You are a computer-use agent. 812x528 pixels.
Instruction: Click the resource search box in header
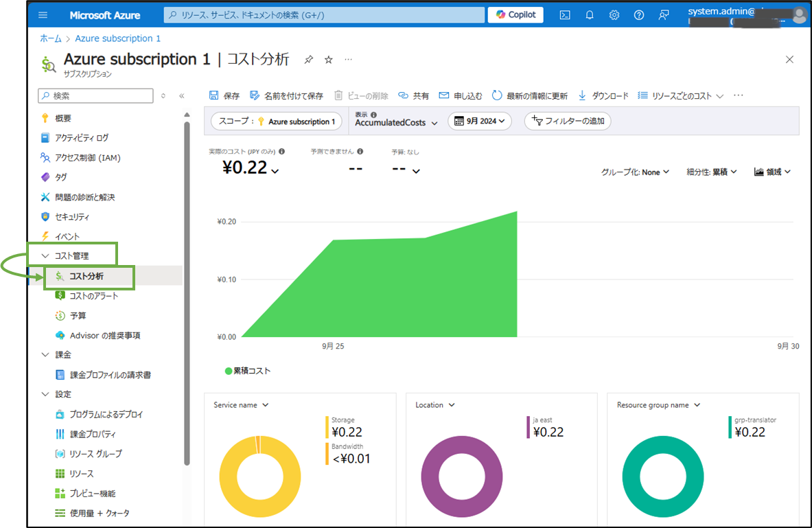pyautogui.click(x=324, y=15)
